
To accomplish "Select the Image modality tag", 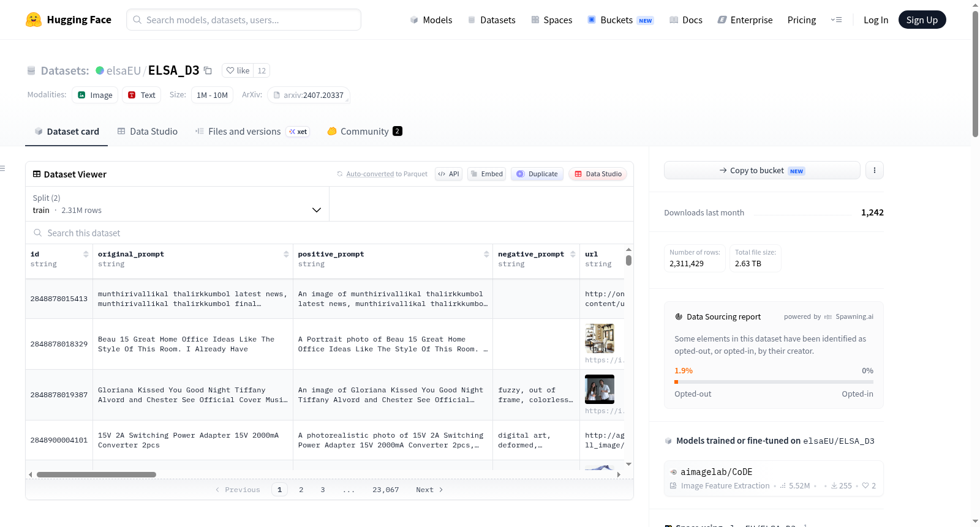I will tap(95, 95).
